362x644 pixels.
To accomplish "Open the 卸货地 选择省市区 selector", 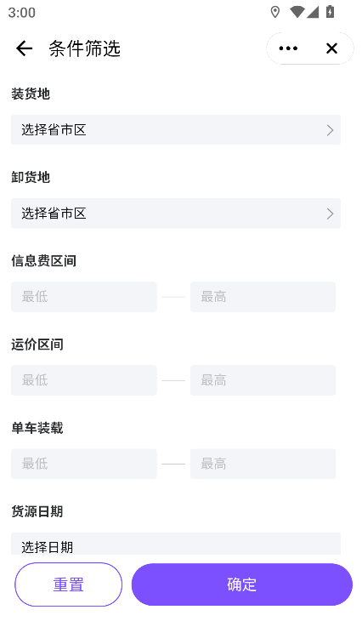I will point(176,214).
